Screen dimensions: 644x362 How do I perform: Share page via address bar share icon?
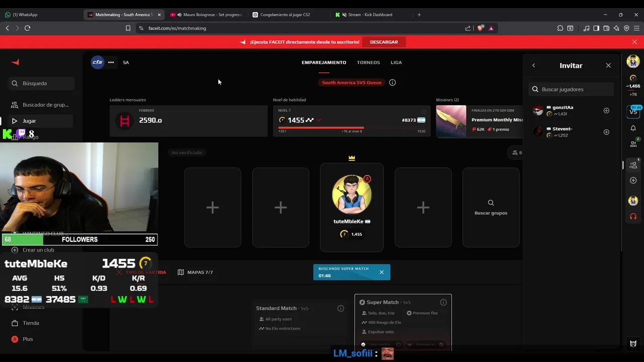pos(468,28)
